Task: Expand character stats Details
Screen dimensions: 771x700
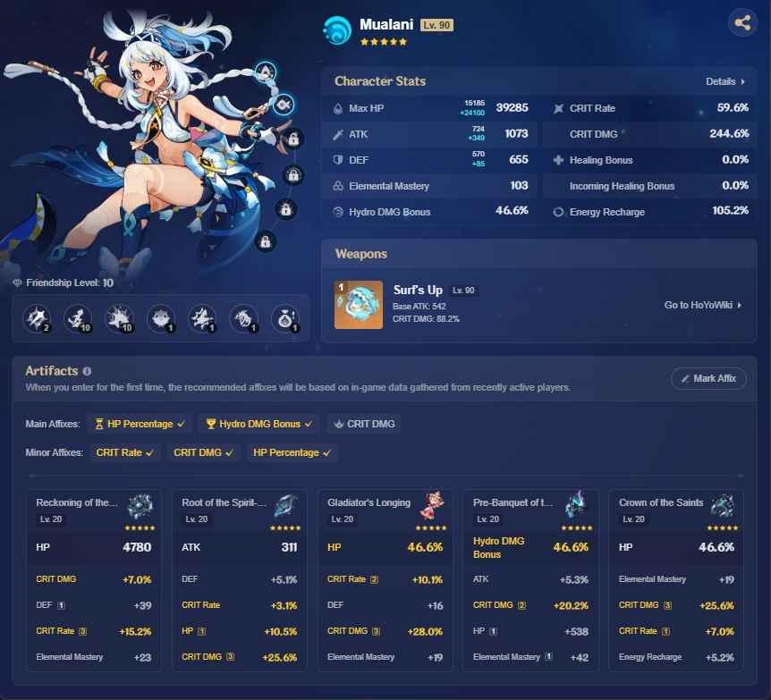Action: pos(724,81)
